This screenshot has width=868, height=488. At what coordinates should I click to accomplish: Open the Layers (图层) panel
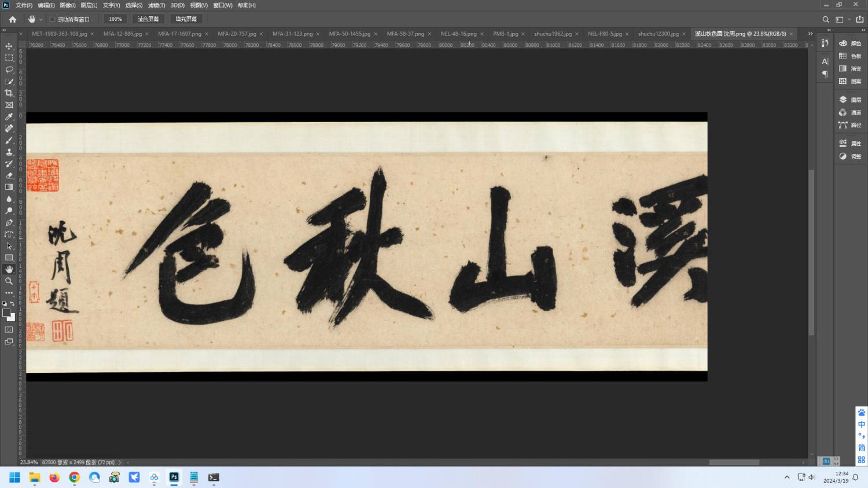(x=849, y=100)
